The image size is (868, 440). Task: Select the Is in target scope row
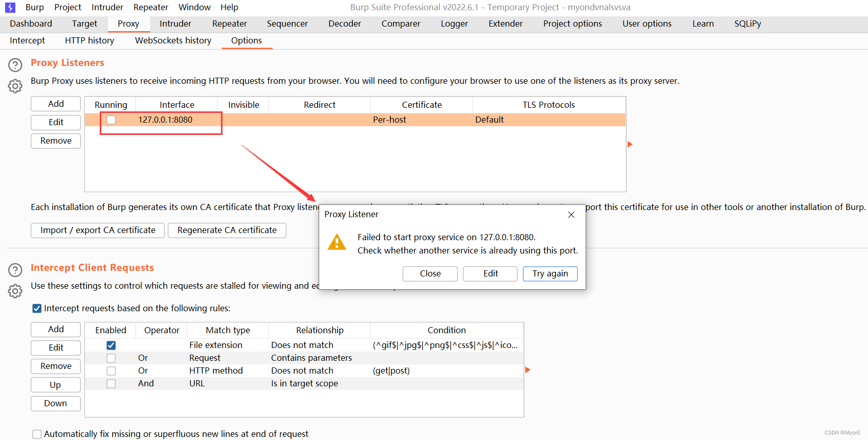[x=304, y=383]
